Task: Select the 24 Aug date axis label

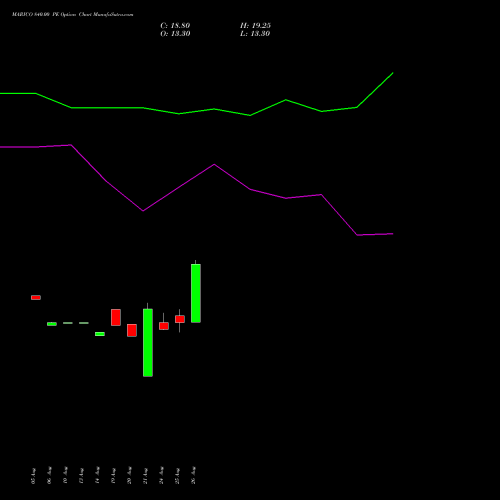Action: [161, 476]
